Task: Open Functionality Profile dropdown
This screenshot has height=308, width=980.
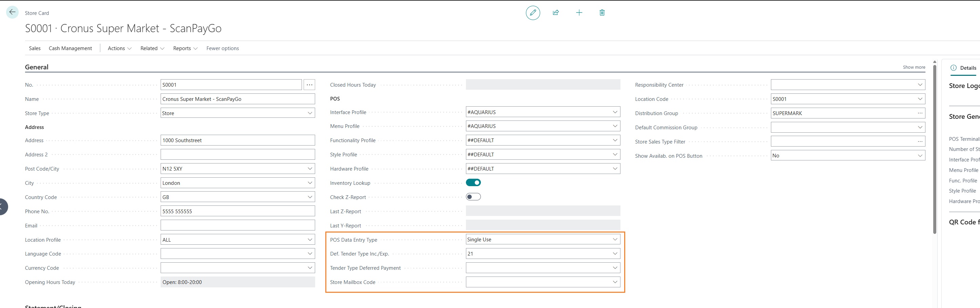Action: [x=615, y=140]
